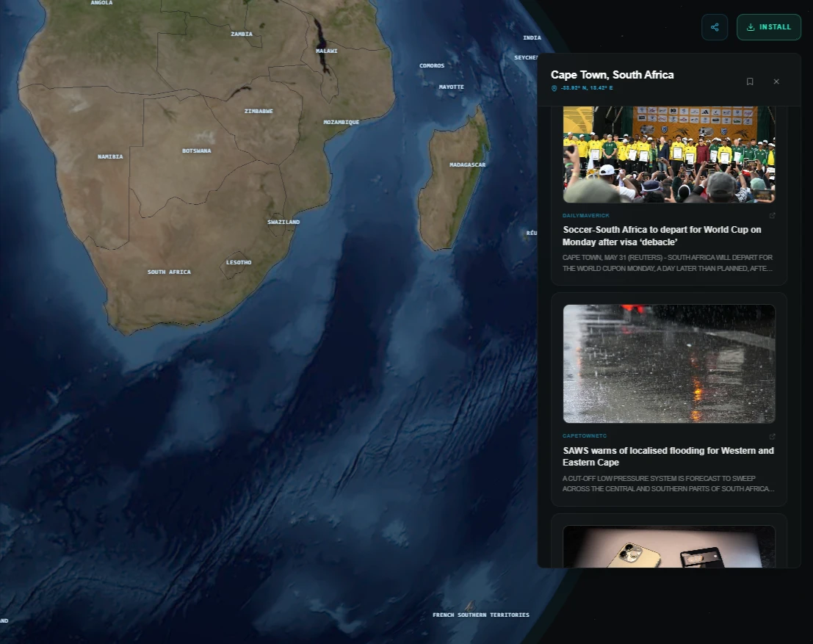Click the MOZAMBIQUE label on the globe
813x644 pixels.
click(342, 123)
